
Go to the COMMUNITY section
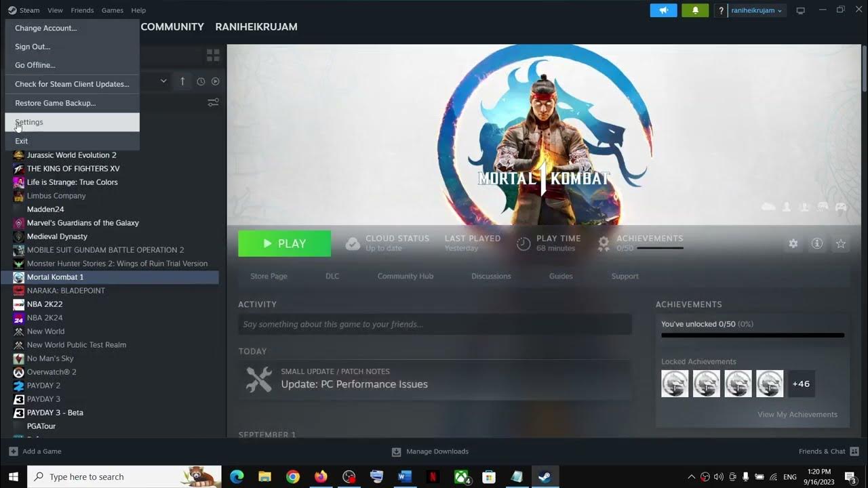pos(172,26)
